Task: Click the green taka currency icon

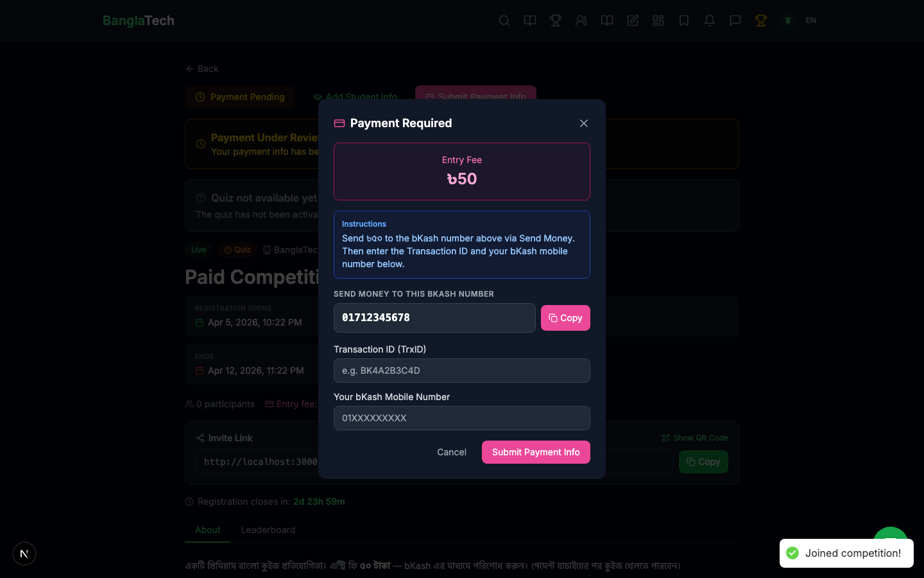Action: [x=787, y=21]
